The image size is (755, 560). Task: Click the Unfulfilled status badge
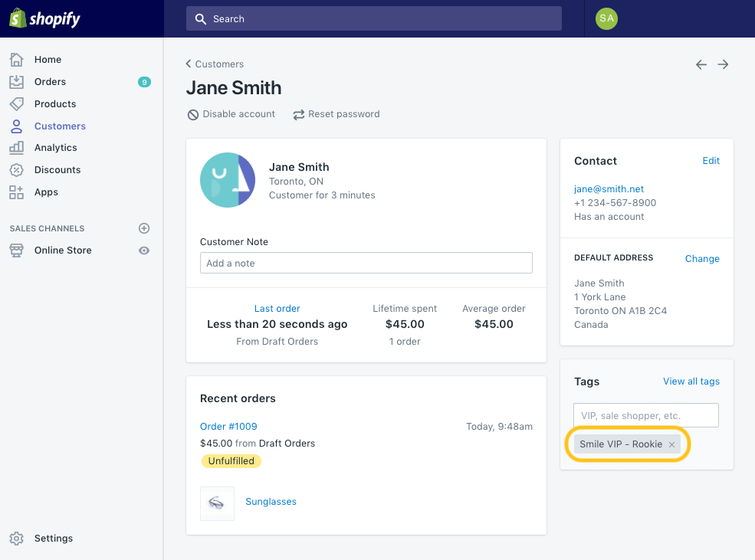coord(231,461)
